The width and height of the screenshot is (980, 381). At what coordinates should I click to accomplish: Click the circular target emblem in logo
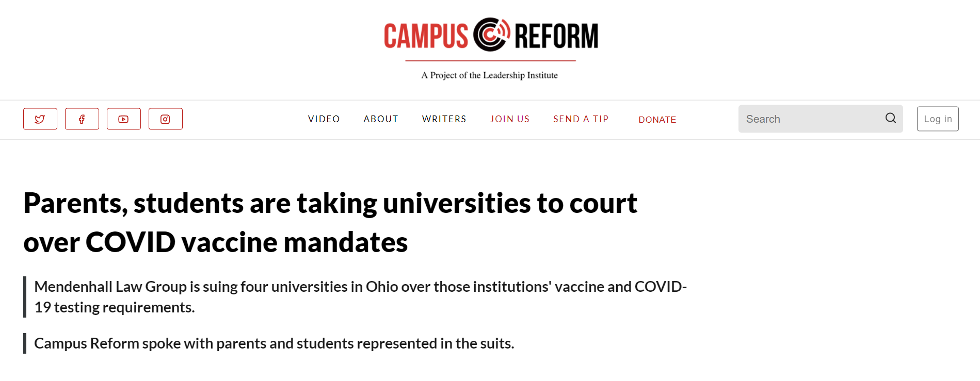[492, 35]
